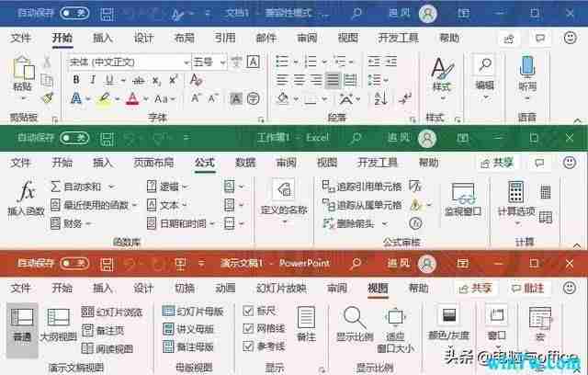Toggle AutoSave switch in Word title bar
Screen dimensions: 588x375
click(x=75, y=14)
